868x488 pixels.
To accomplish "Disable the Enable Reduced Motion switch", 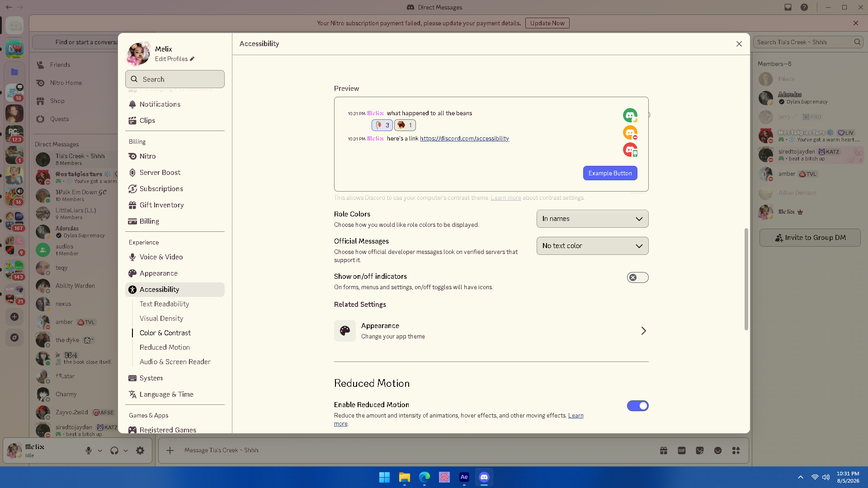I will (637, 406).
